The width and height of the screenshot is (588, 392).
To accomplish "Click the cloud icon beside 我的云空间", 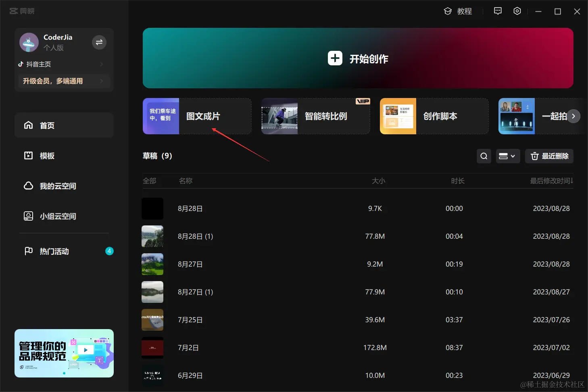I will coord(28,186).
